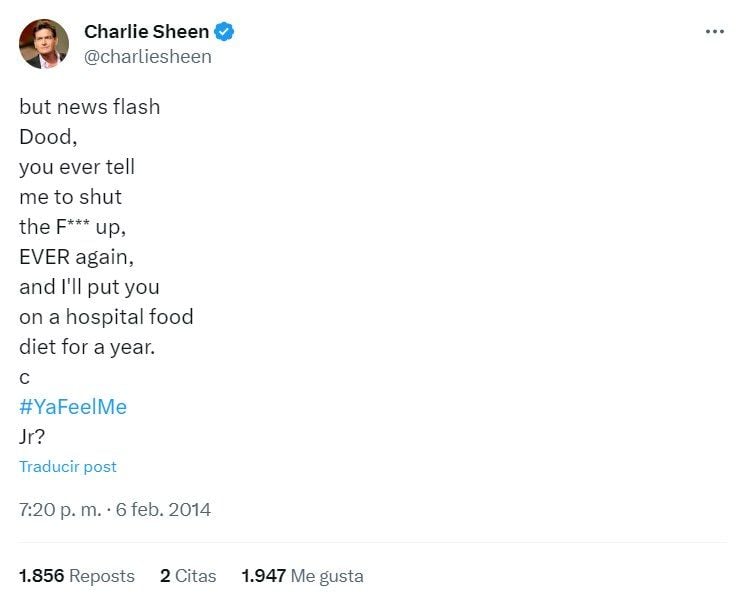Click the "Jr?" text below hashtag

[32, 437]
